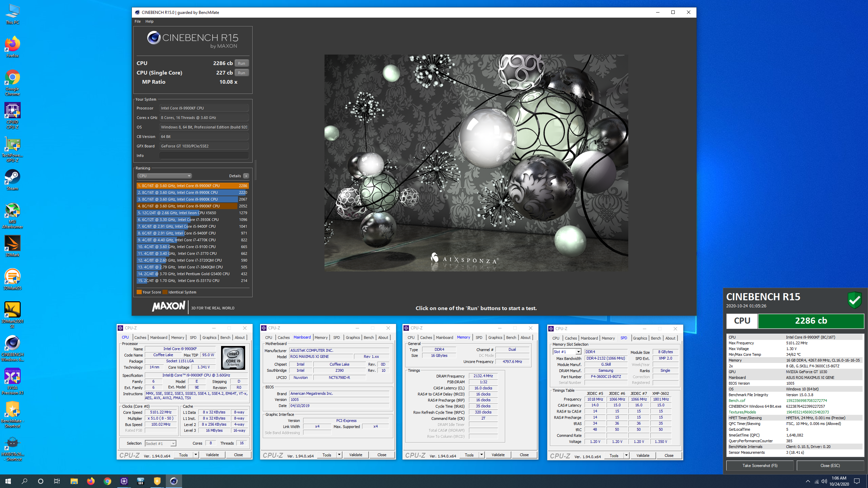Viewport: 868px width, 488px height.
Task: Open SPD tab in Memory CPU-Z window
Action: (479, 338)
